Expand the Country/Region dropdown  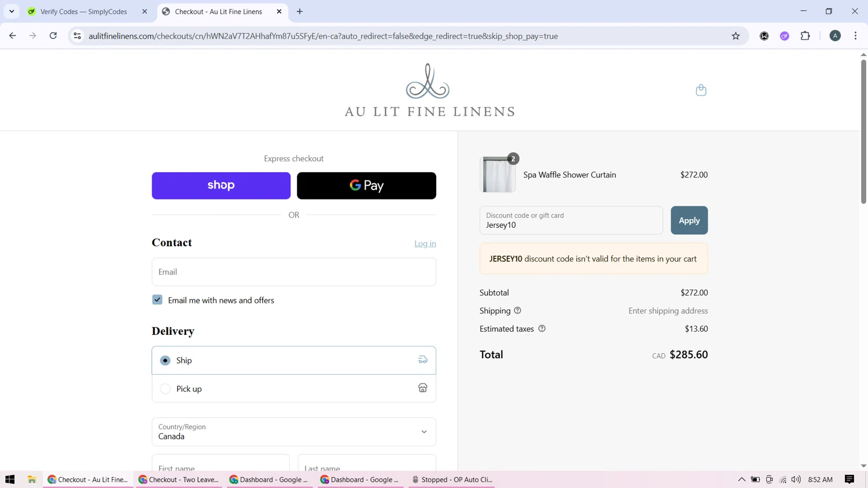point(293,432)
